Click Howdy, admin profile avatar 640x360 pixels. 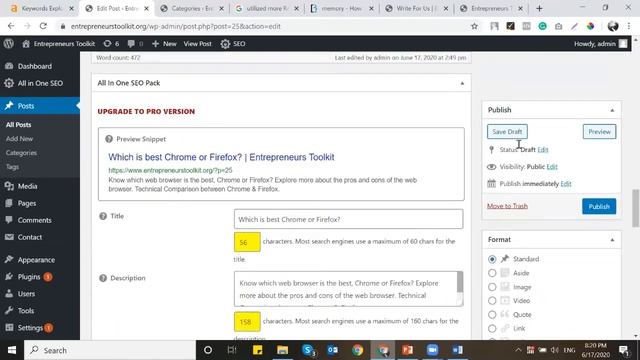tap(623, 44)
